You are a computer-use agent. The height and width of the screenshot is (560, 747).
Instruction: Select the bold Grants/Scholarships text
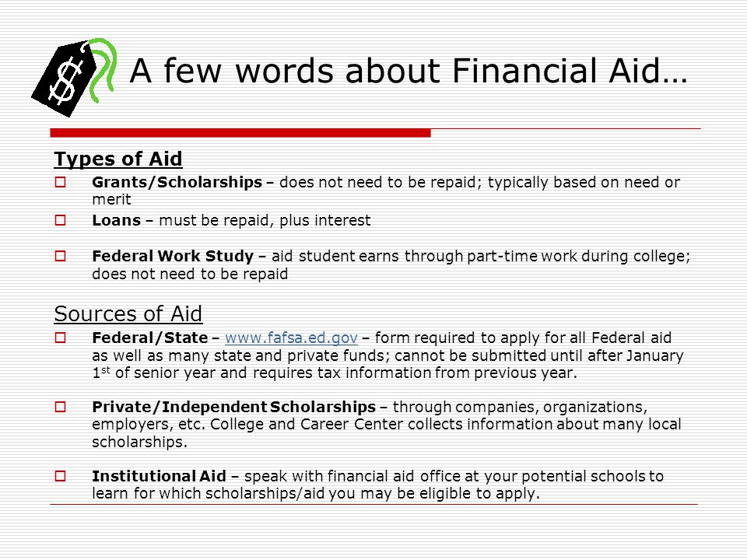(177, 182)
